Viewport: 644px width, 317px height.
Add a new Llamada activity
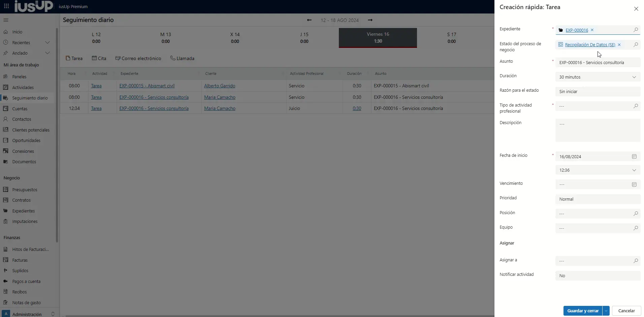pyautogui.click(x=182, y=58)
